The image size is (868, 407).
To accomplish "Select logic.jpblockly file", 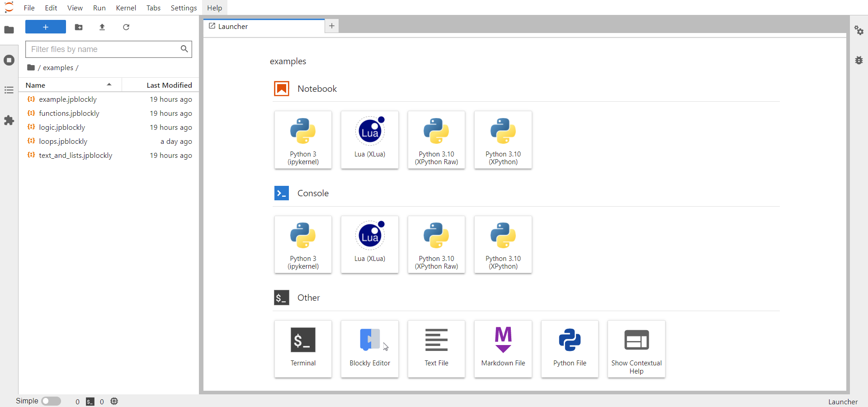I will click(108, 127).
